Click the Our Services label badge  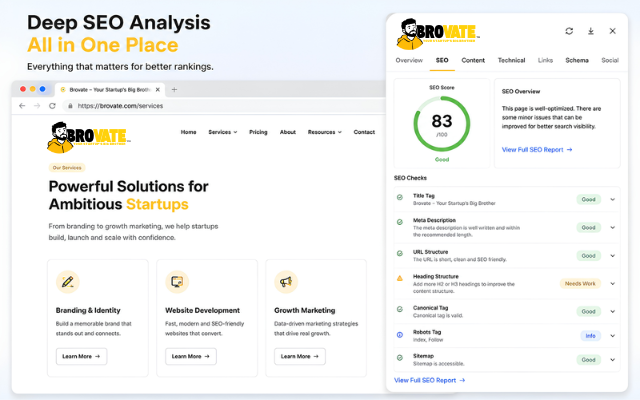(x=67, y=168)
